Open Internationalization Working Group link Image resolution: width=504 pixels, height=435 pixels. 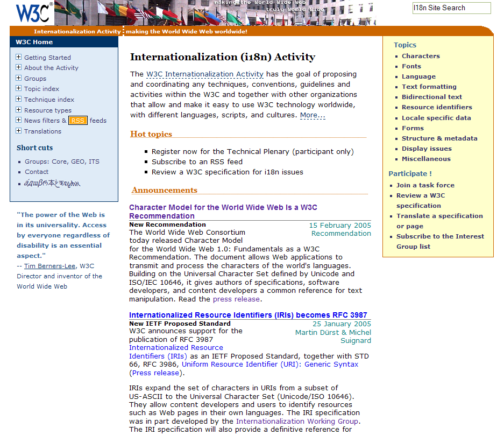click(297, 421)
